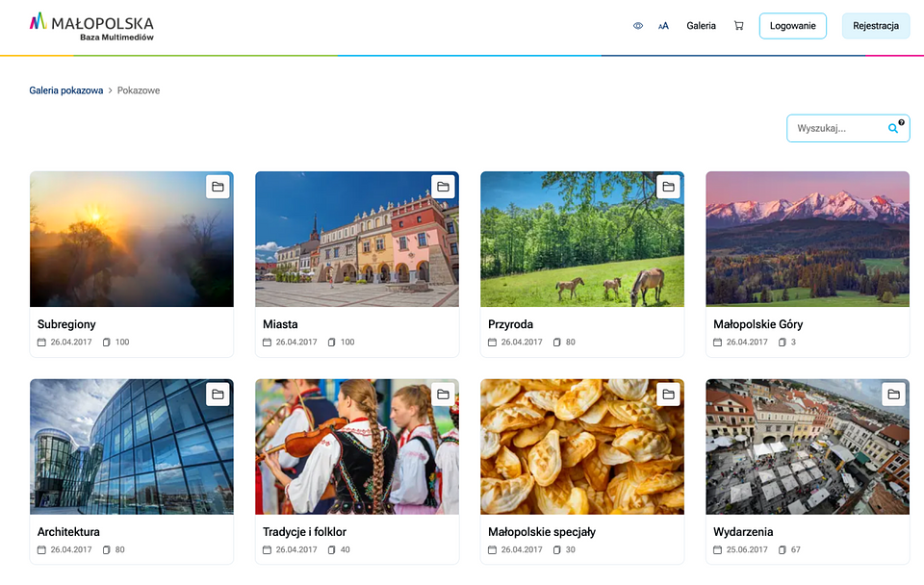Open the Wydarzenia market aerial thumbnail
Viewport: 924px width, 585px height.
[808, 446]
